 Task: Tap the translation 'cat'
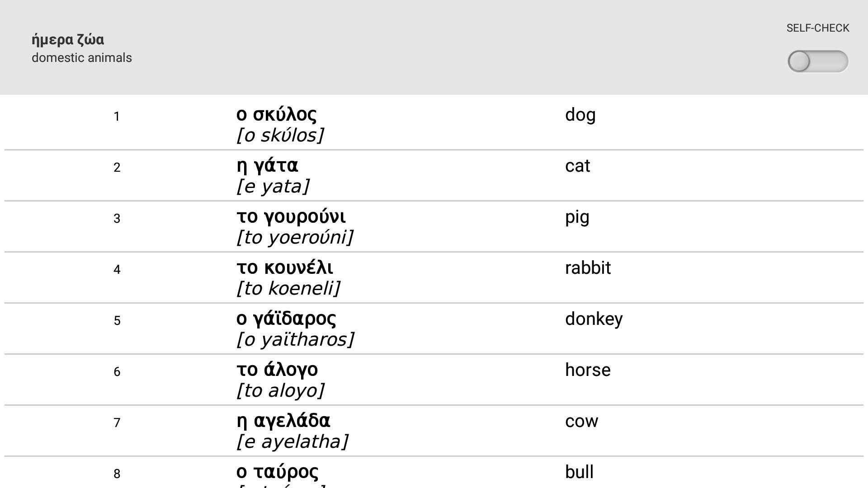click(577, 166)
